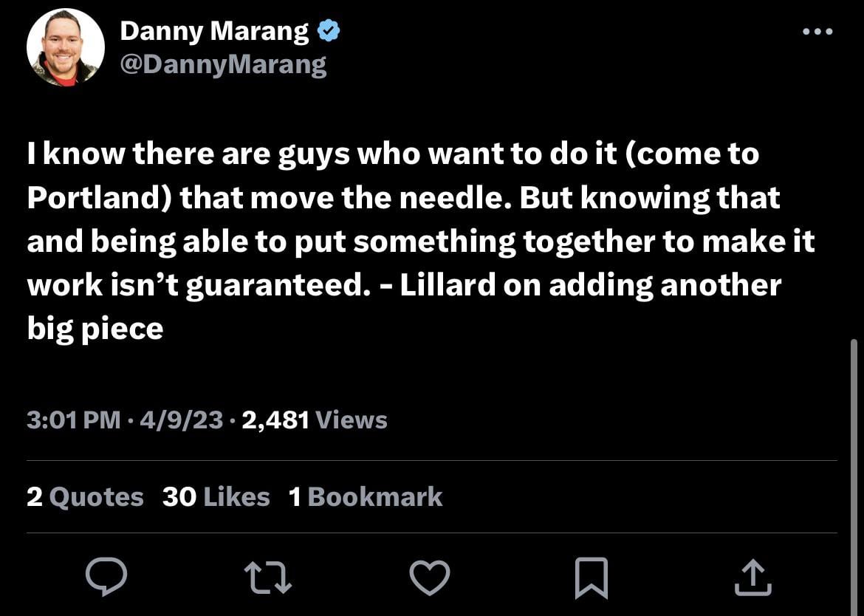Viewport: 864px width, 616px height.
Task: Like the tweet with the heart icon
Action: (430, 576)
